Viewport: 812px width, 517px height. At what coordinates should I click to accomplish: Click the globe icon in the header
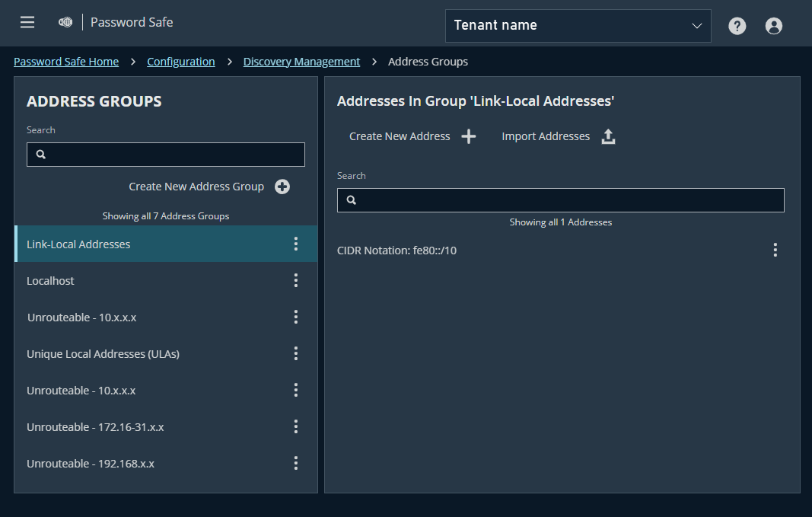point(65,22)
